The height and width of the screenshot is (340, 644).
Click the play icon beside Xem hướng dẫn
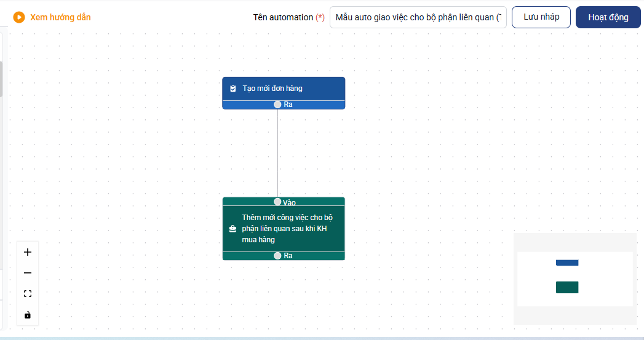19,17
